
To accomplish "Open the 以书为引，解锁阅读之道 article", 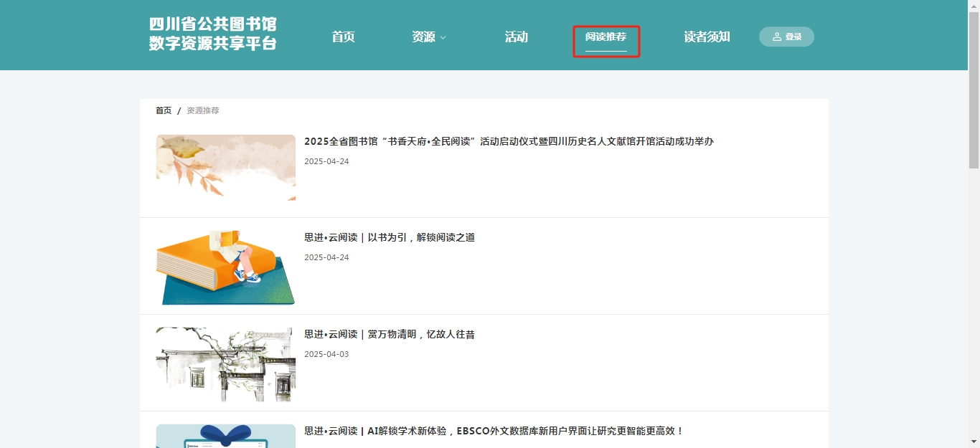I will click(390, 237).
